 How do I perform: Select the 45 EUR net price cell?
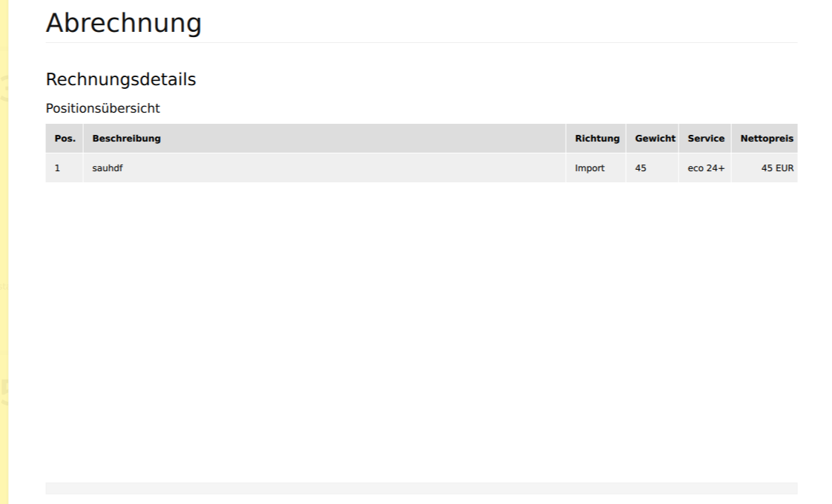coord(776,168)
